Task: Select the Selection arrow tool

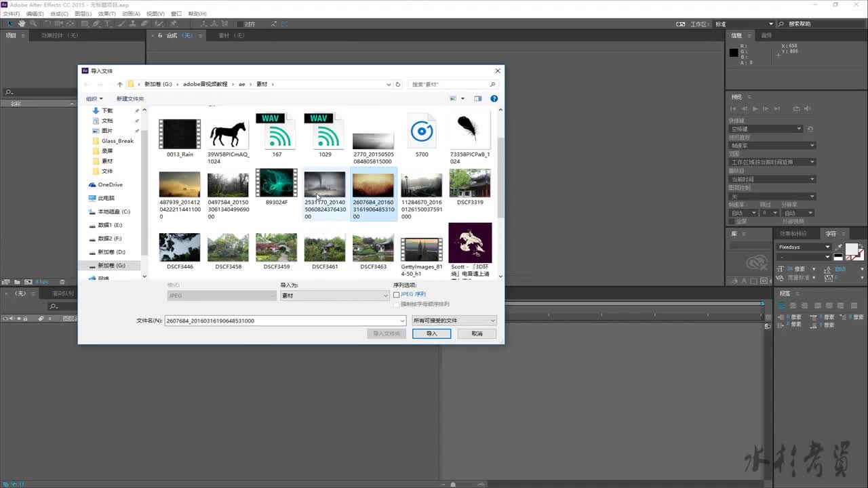Action: (x=10, y=24)
